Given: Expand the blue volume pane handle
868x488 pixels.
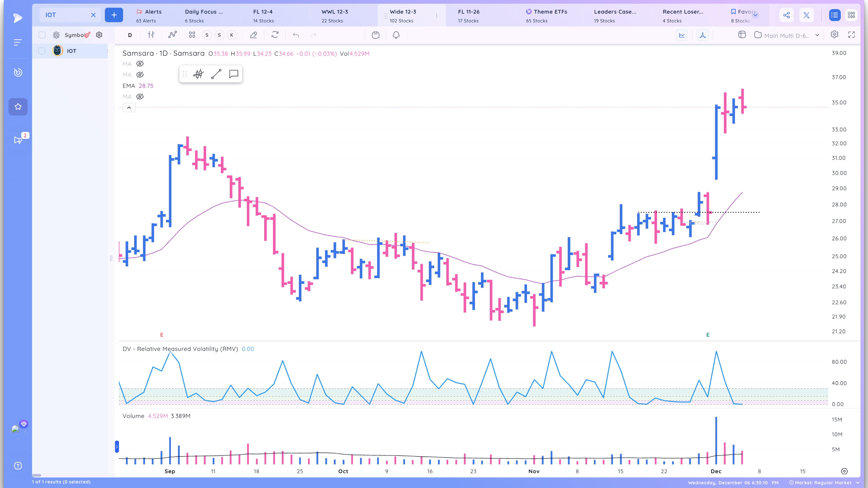Looking at the screenshot, I should 117,447.
